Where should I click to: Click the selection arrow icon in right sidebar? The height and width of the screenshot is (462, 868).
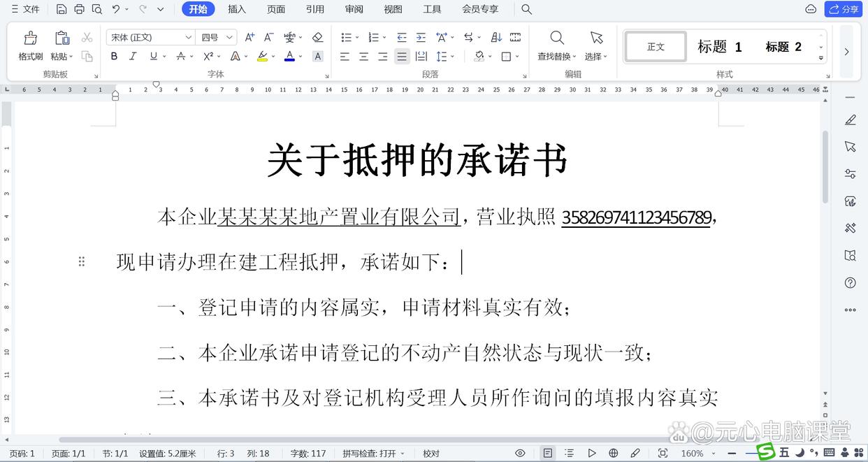tap(851, 146)
